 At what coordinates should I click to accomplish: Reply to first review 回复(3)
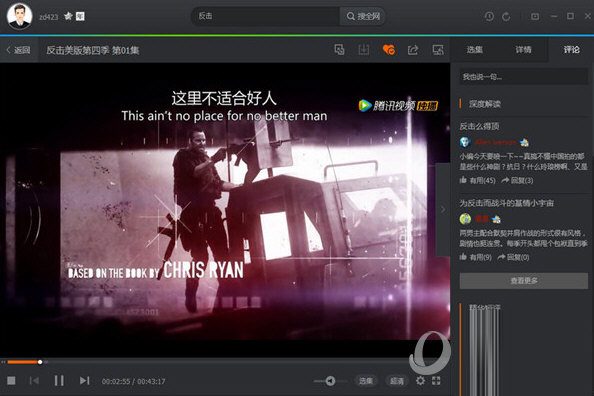click(517, 180)
